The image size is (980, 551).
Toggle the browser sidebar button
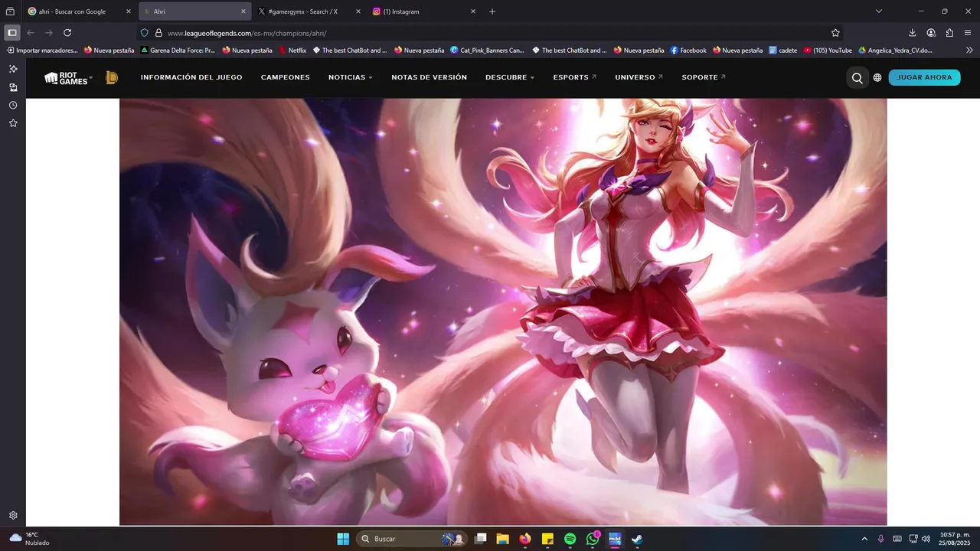[x=12, y=33]
